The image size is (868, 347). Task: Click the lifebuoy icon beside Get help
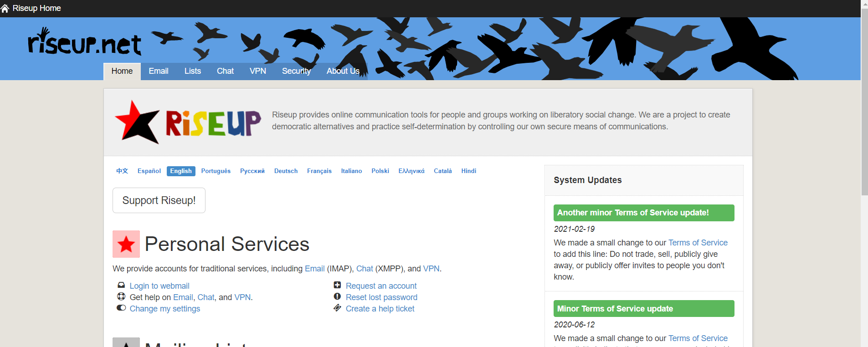coord(121,296)
